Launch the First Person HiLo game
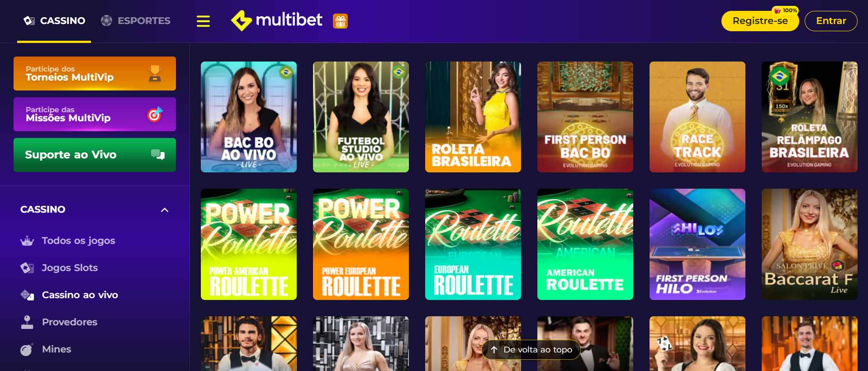Screen dimensions: 868x371 (697, 244)
